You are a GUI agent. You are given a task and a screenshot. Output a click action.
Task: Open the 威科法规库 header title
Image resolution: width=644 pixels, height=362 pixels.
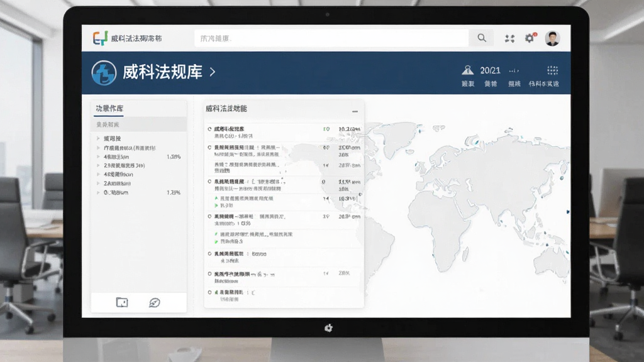(163, 72)
